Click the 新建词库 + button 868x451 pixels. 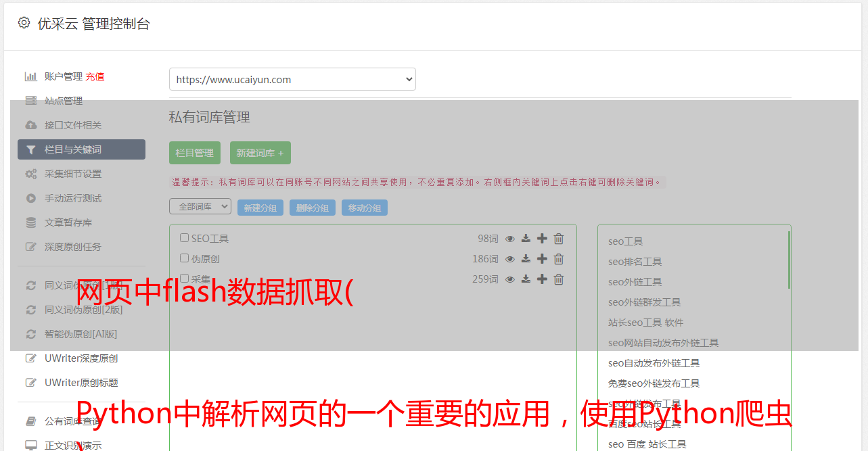coord(260,153)
